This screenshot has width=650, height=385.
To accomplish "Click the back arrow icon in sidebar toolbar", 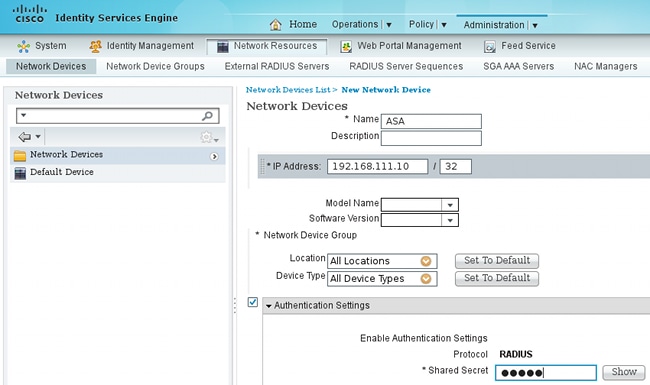I will click(24, 136).
